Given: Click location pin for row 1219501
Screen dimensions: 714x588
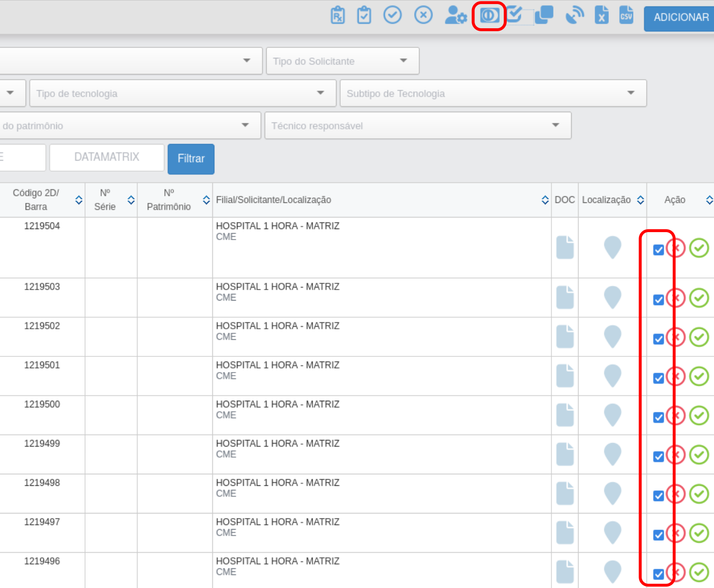Looking at the screenshot, I should (612, 376).
